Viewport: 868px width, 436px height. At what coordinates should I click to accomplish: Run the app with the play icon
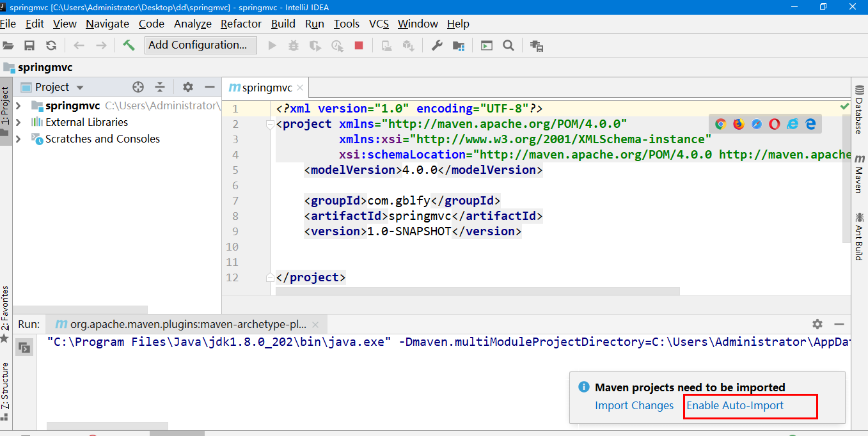click(x=272, y=45)
